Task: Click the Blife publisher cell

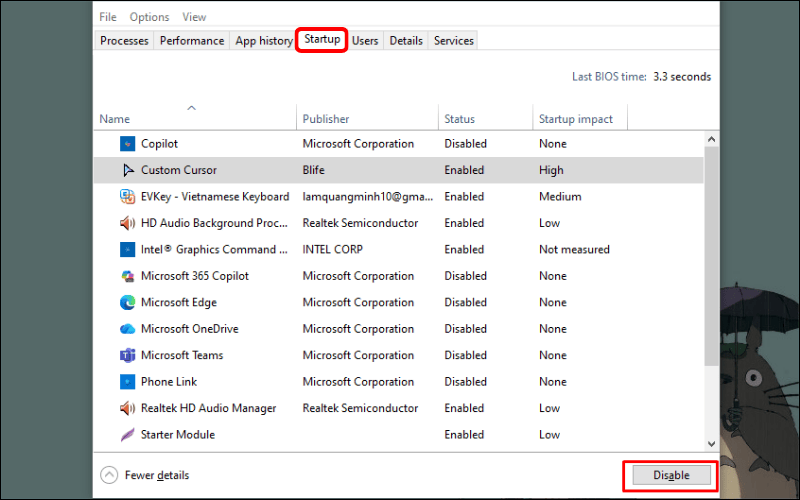Action: tap(313, 170)
